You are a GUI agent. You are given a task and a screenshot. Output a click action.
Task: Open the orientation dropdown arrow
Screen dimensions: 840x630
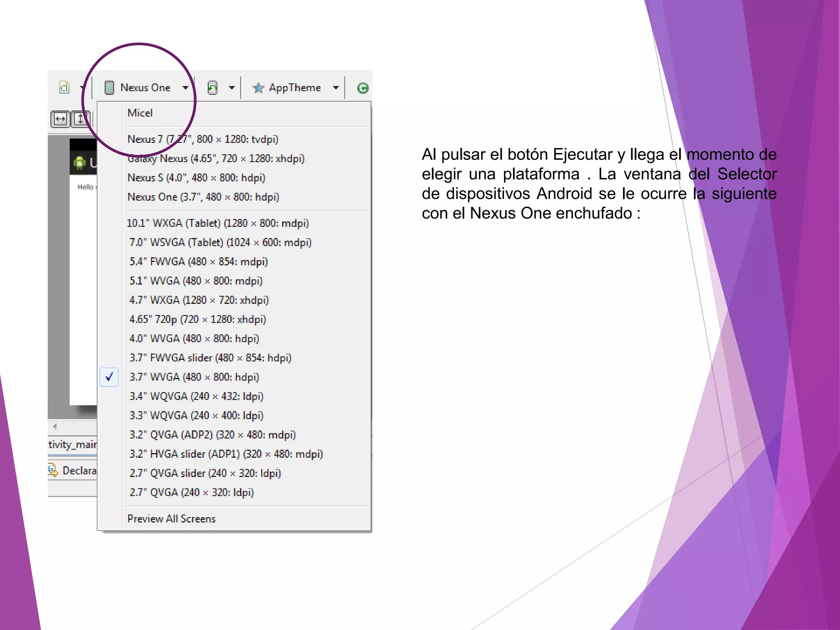pos(232,87)
